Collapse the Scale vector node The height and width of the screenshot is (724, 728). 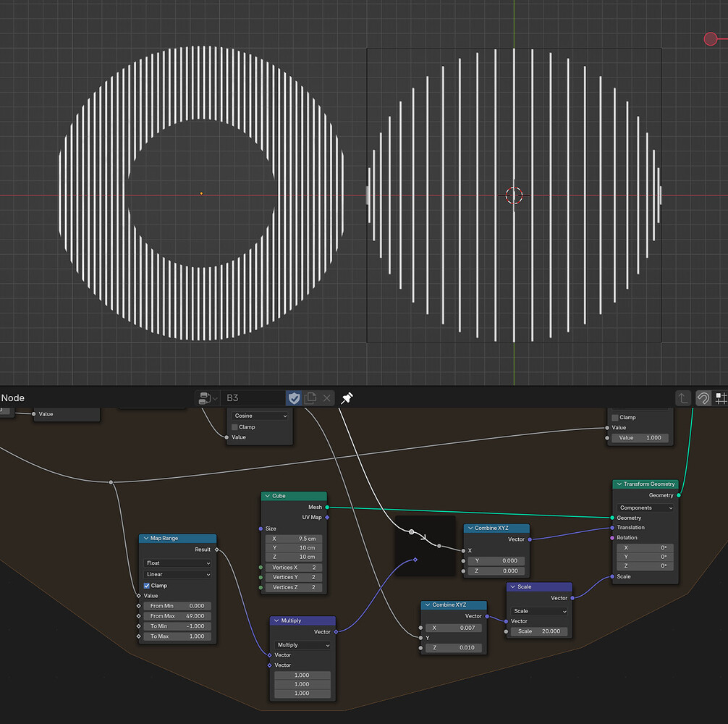coord(513,586)
